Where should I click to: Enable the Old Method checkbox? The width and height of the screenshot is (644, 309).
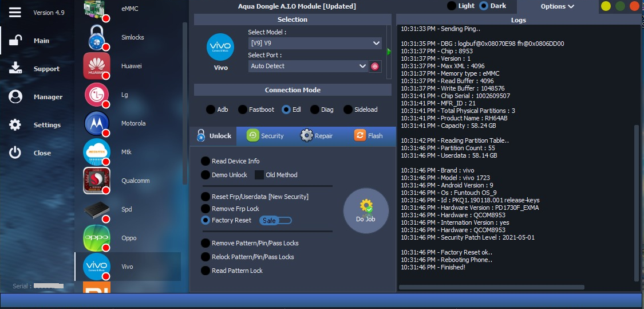[x=259, y=175]
